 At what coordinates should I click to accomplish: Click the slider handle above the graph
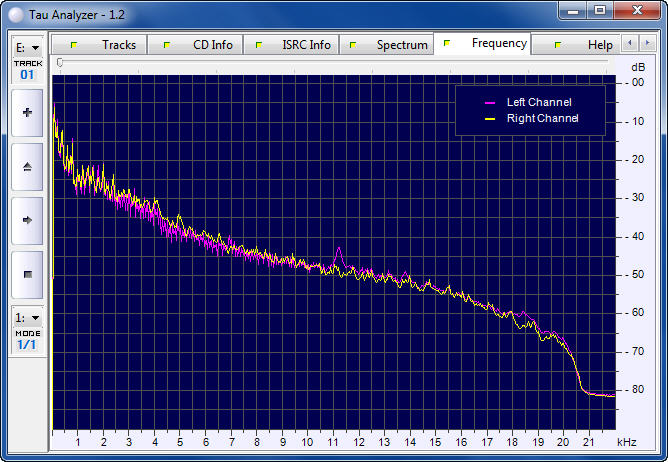pyautogui.click(x=60, y=63)
